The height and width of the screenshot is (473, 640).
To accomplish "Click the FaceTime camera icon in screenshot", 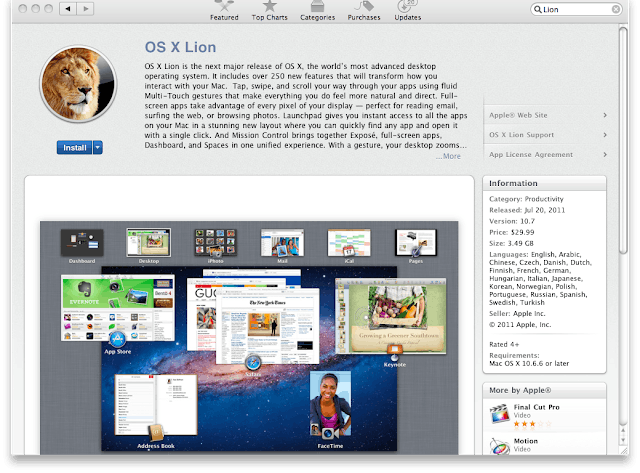I will click(x=329, y=433).
